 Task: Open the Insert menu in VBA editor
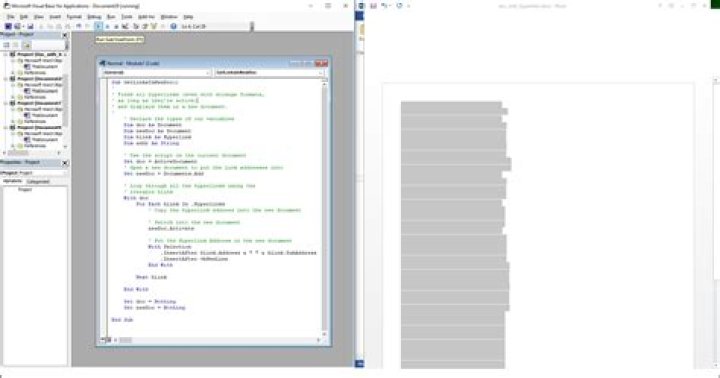pyautogui.click(x=55, y=17)
